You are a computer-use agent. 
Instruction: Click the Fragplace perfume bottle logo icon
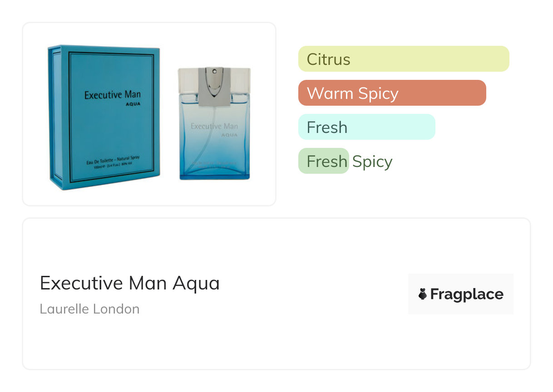[x=423, y=294]
